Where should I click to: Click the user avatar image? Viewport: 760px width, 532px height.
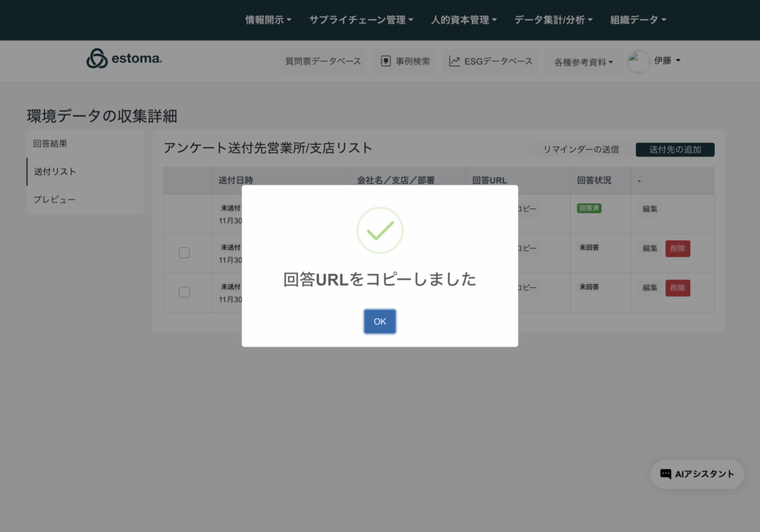pyautogui.click(x=638, y=62)
